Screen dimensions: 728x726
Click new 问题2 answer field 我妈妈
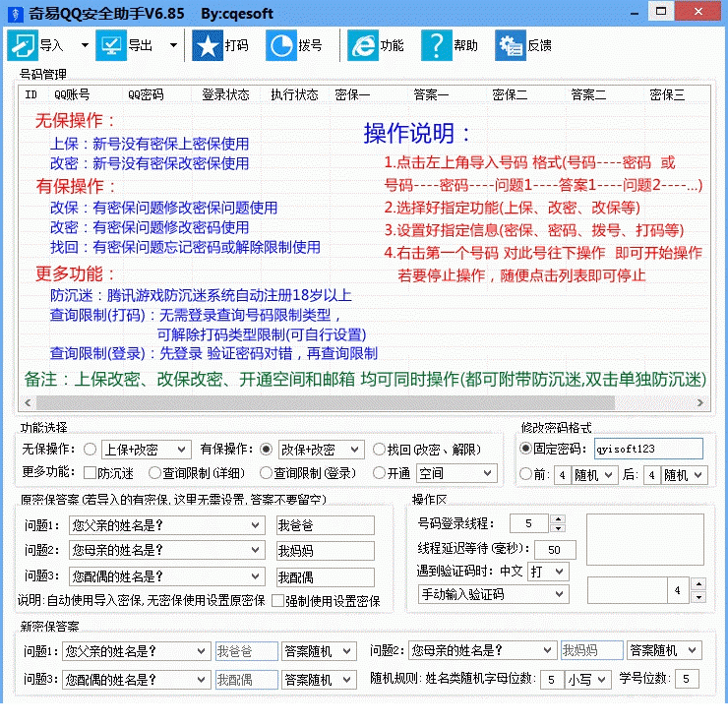click(x=591, y=650)
